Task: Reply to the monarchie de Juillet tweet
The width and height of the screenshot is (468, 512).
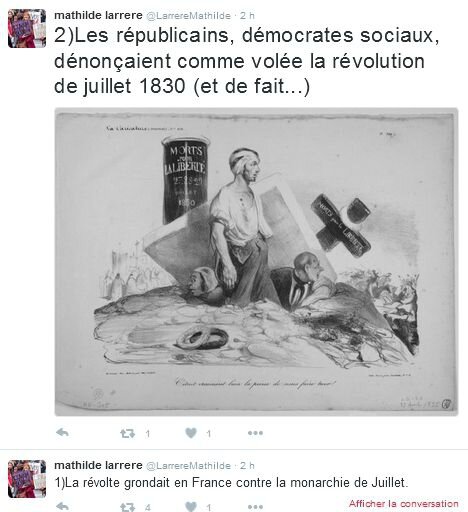Action: [62, 506]
